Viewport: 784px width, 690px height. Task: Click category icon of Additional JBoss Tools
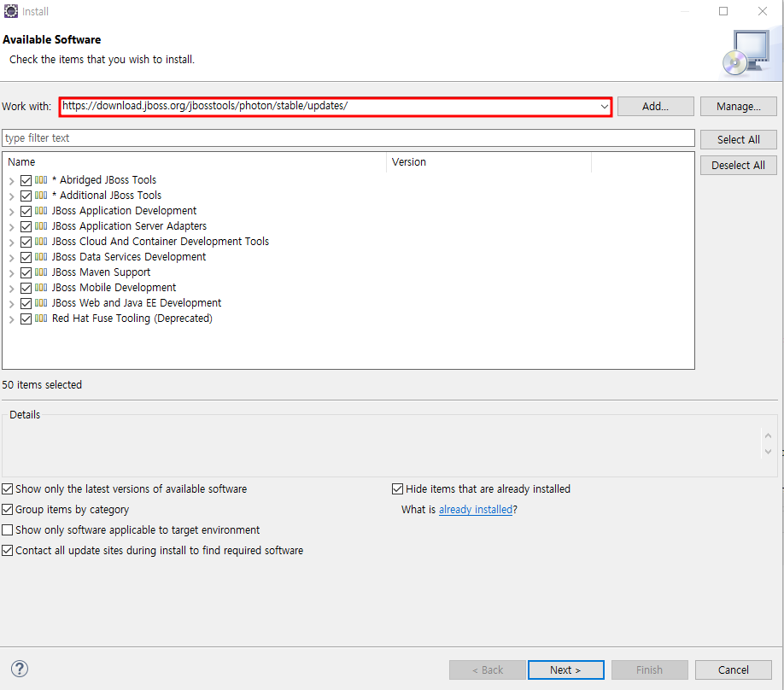41,196
